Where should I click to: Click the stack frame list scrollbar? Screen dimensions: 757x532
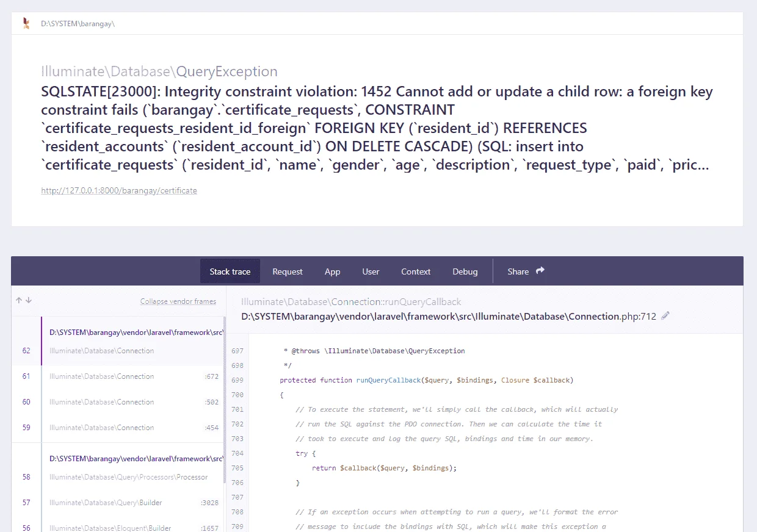tap(224, 400)
